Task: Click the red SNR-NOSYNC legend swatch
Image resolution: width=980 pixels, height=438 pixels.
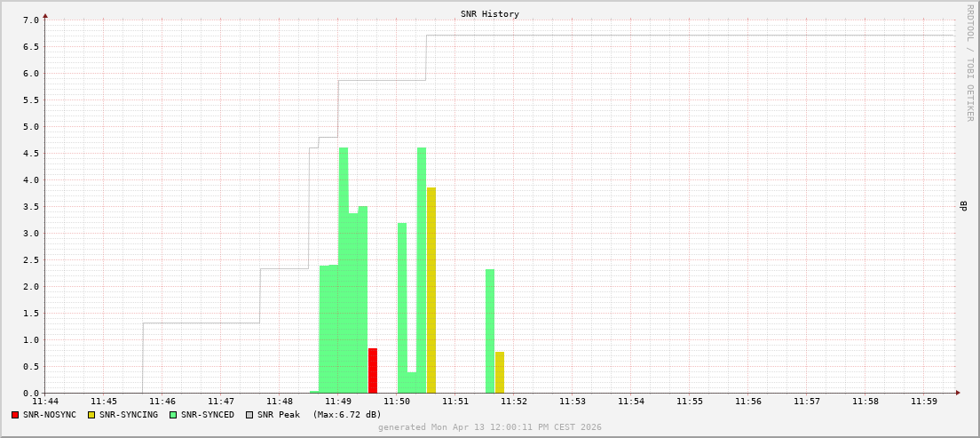Action: (15, 415)
